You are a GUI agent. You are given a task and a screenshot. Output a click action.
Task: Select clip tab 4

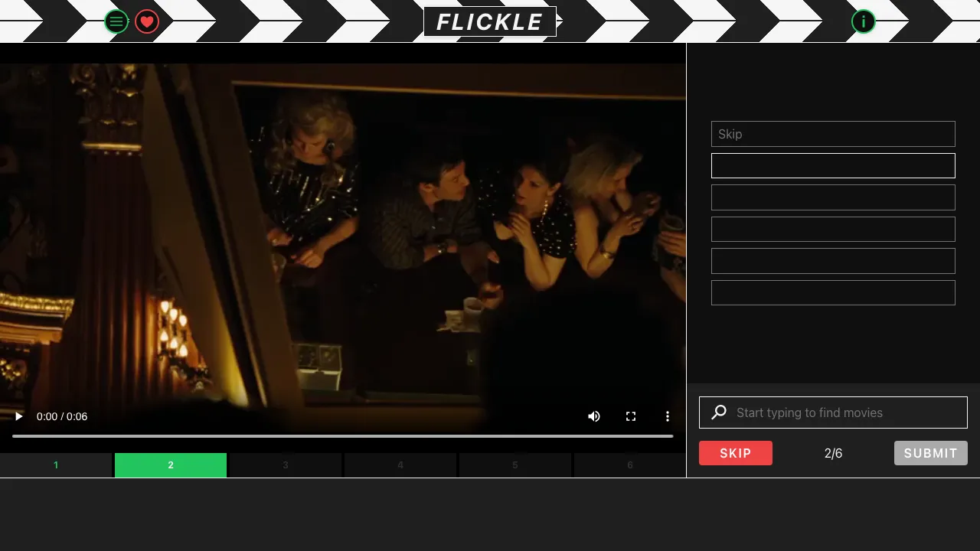click(400, 465)
